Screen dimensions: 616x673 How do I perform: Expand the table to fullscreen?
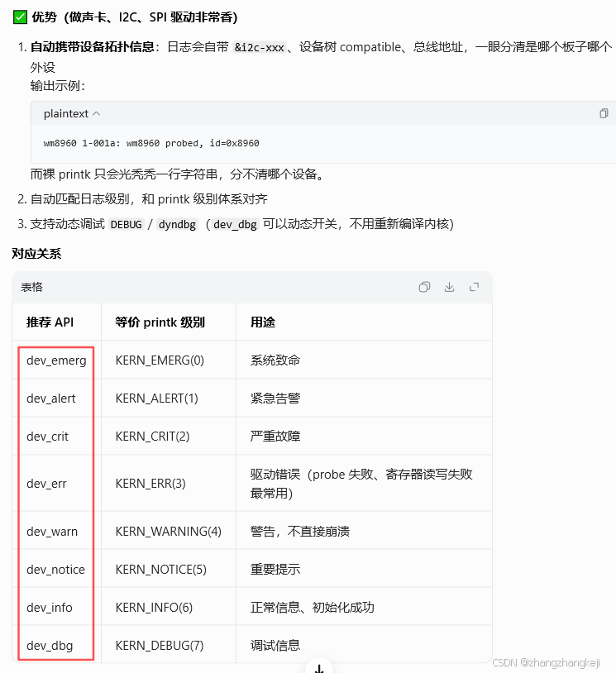(474, 287)
